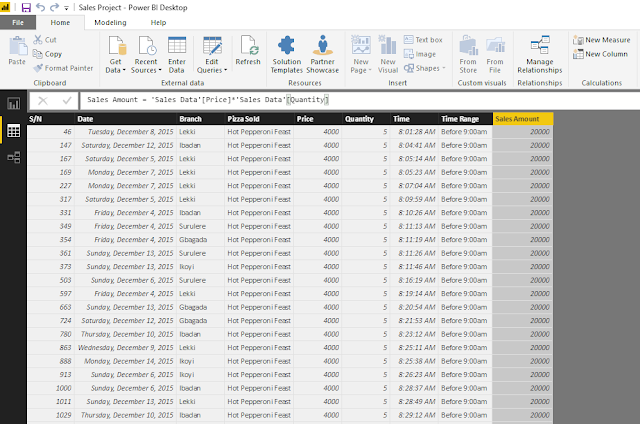Select the Branch column header

201,119
